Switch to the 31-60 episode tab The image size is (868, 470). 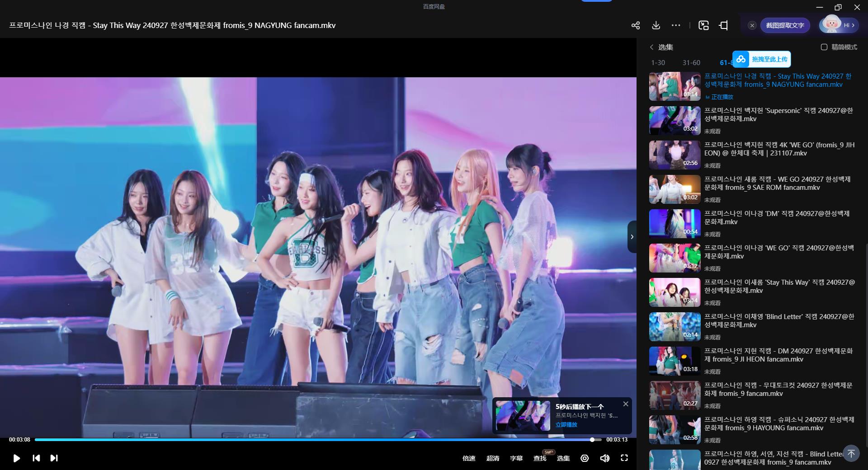coord(691,62)
